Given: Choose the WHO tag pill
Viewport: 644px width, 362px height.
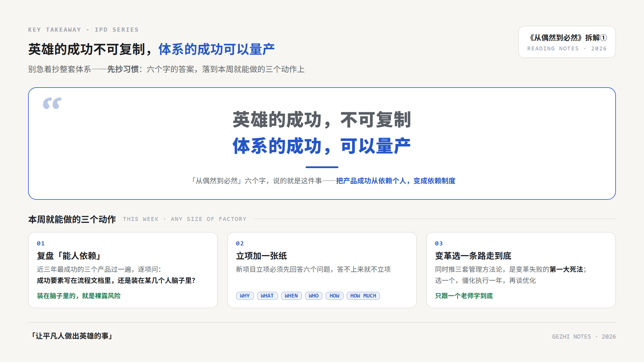Looking at the screenshot, I should [x=314, y=296].
